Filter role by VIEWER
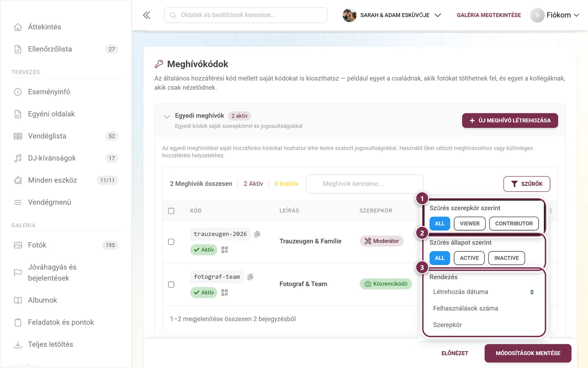 (x=470, y=224)
